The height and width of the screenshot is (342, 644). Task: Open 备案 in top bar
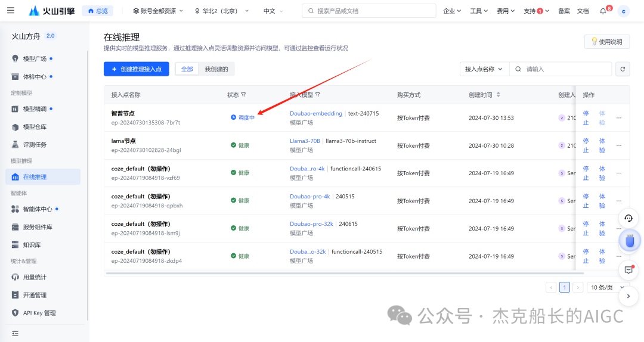pyautogui.click(x=564, y=11)
